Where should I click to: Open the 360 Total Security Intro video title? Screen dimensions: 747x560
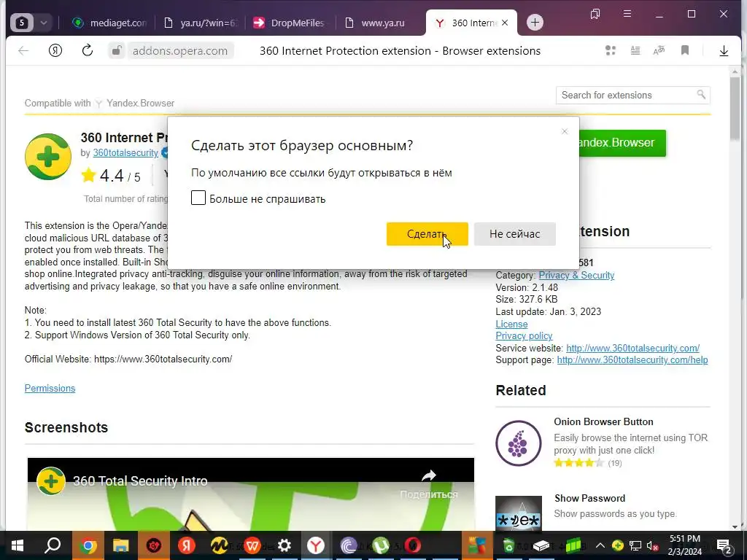click(x=140, y=481)
